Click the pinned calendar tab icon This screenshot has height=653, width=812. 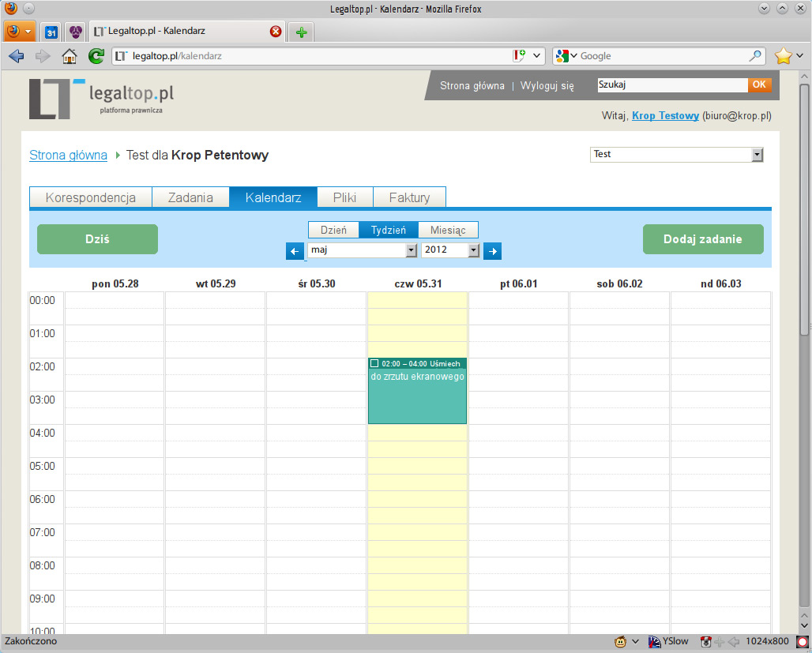click(51, 32)
